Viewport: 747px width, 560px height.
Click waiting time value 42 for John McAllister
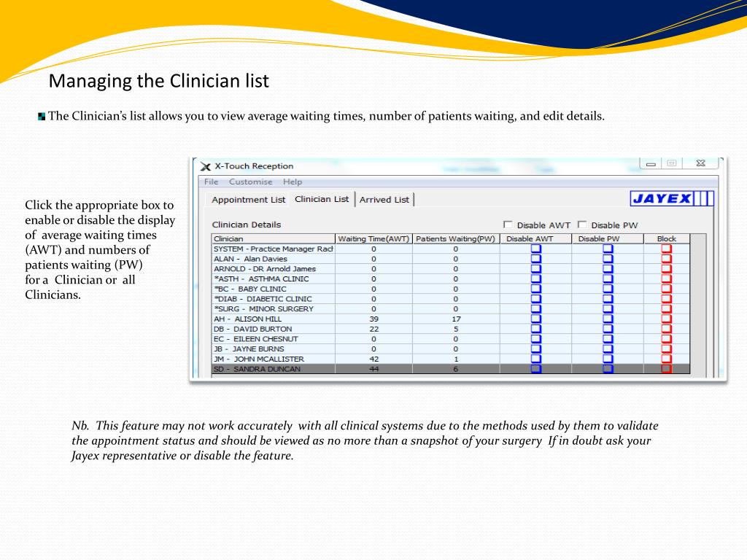click(374, 359)
